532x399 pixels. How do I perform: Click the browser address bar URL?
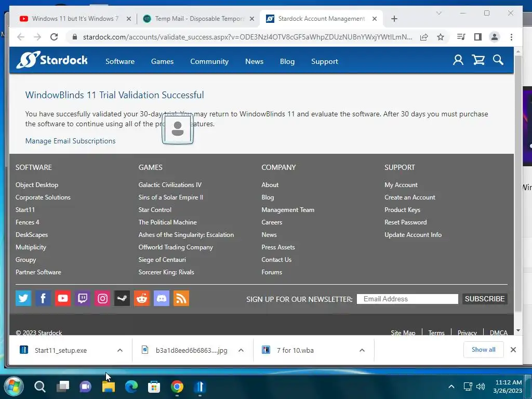click(x=248, y=37)
